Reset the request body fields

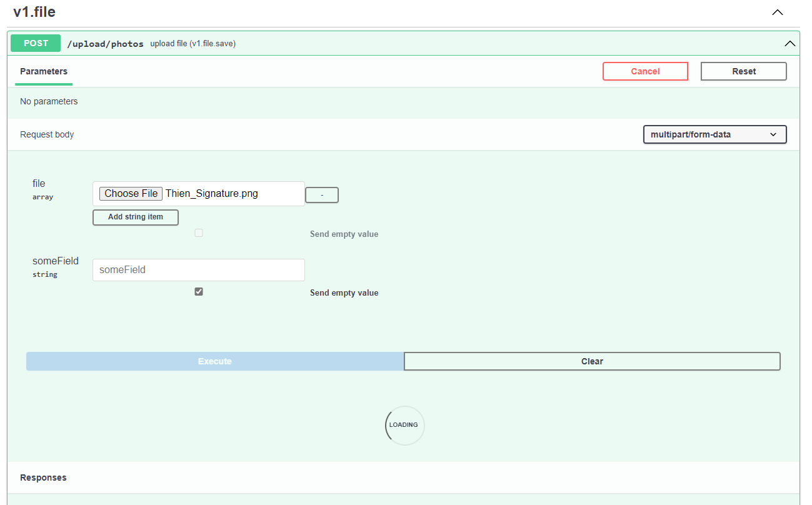click(x=743, y=71)
